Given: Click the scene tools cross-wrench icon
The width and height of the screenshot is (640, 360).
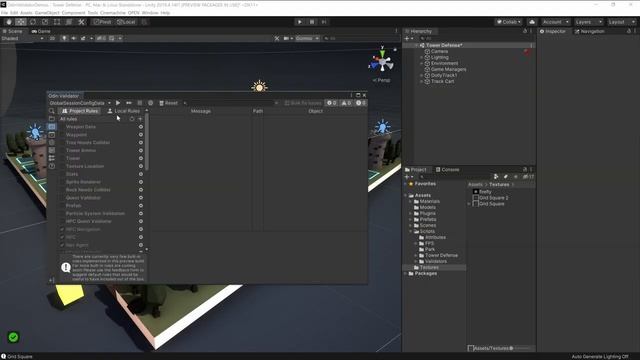Looking at the screenshot, I should (277, 38).
